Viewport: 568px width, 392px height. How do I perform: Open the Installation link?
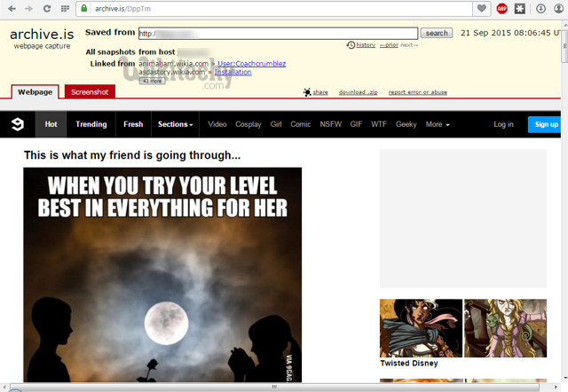coord(233,72)
